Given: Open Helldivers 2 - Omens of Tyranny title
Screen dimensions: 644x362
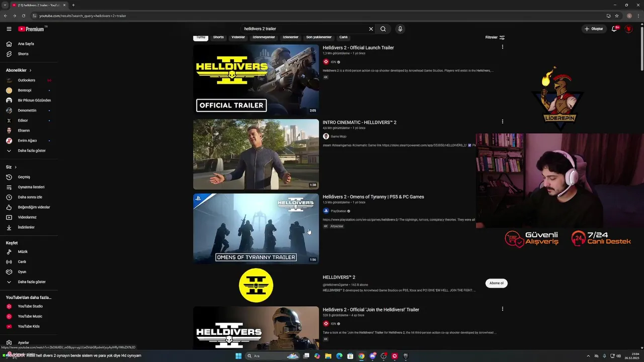Looking at the screenshot, I should click(x=373, y=197).
